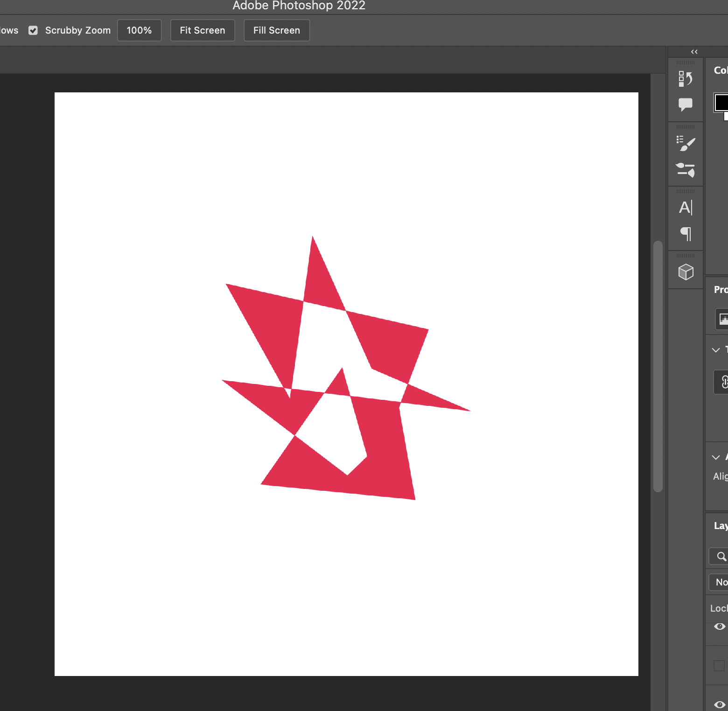Click the Adjustments panel thumbnail icon

coord(723,319)
